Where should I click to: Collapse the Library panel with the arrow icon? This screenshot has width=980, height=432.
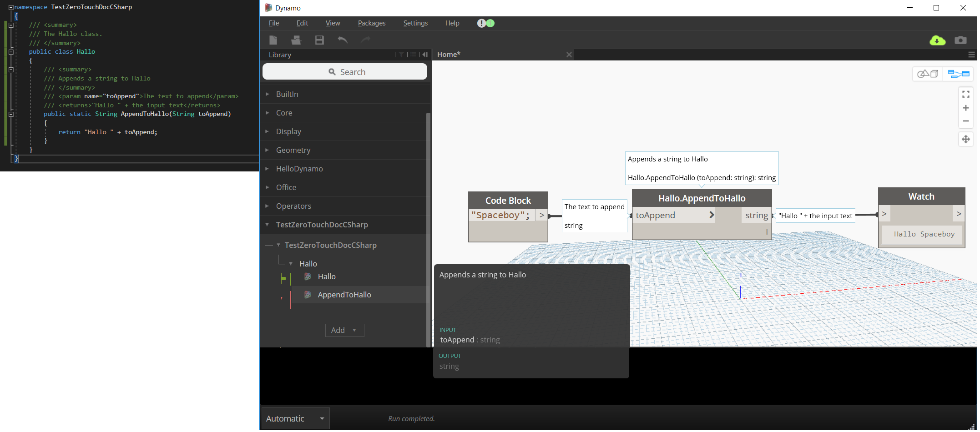point(425,55)
